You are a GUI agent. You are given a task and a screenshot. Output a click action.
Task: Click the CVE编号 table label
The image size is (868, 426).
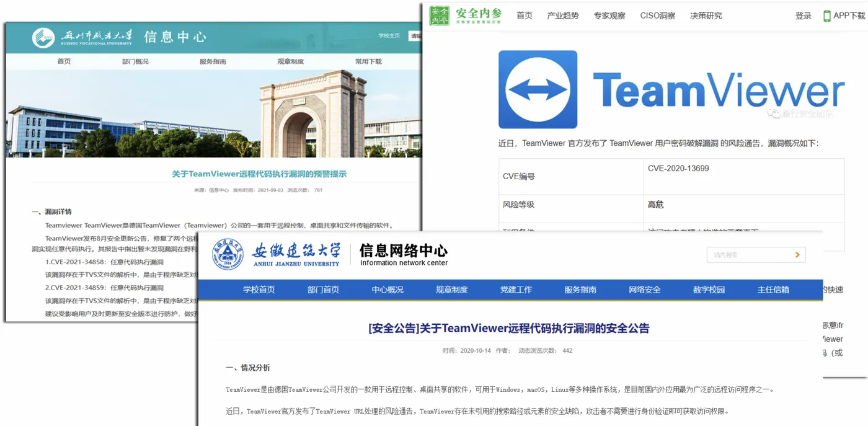pos(518,177)
